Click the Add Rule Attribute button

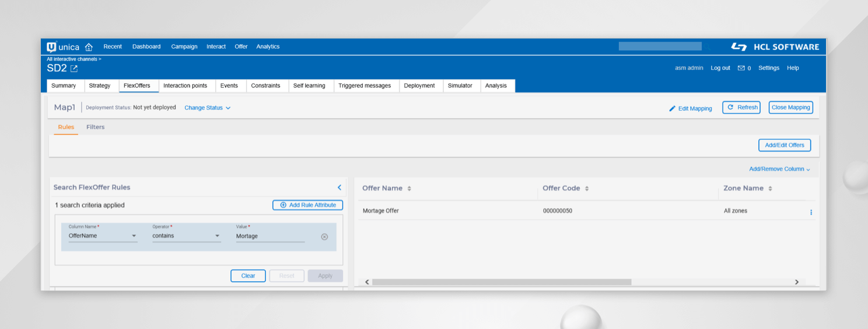click(x=307, y=205)
